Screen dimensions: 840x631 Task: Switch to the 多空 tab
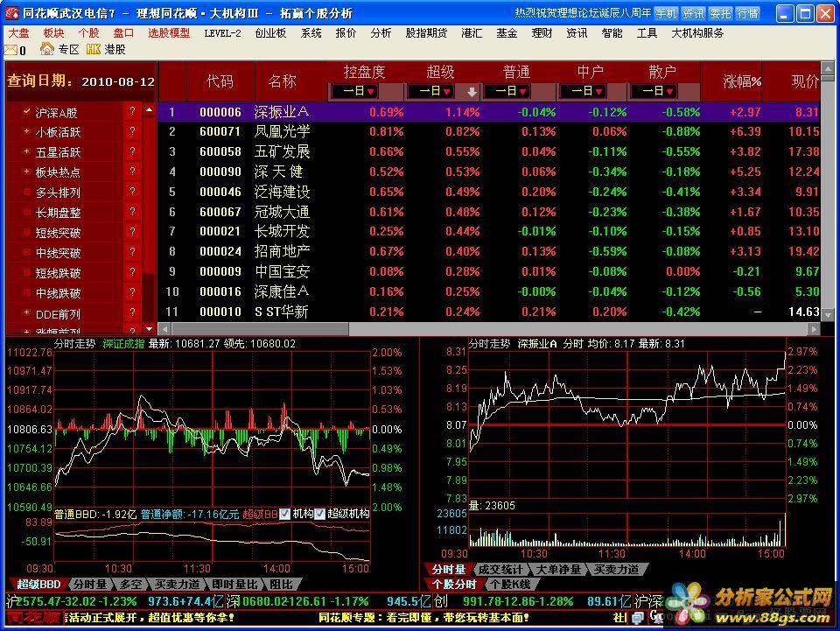pos(131,585)
